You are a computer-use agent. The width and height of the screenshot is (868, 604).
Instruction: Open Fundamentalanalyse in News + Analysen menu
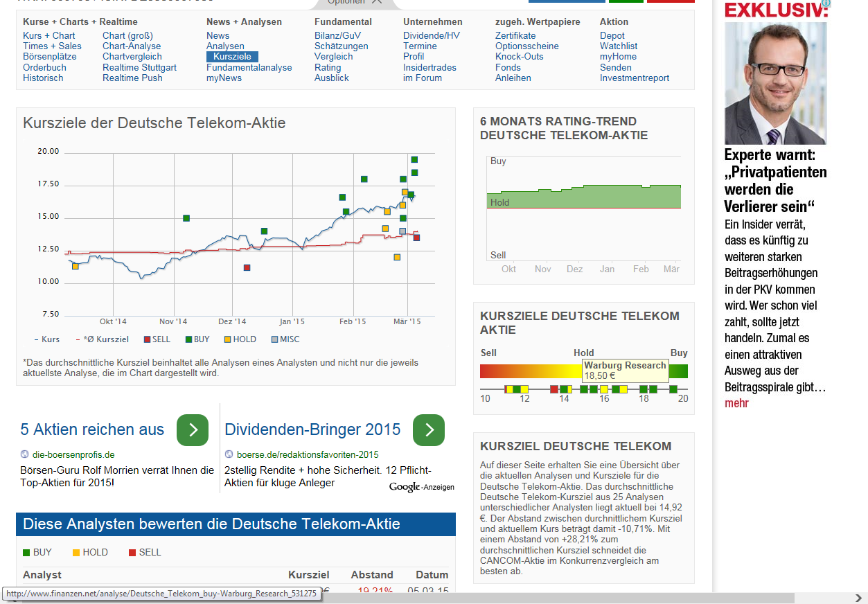click(x=249, y=67)
